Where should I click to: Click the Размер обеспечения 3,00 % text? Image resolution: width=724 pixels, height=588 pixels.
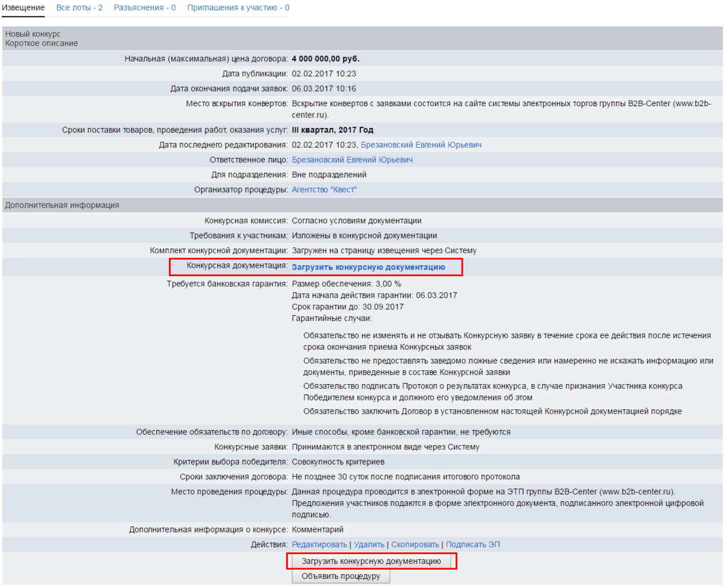(x=346, y=283)
